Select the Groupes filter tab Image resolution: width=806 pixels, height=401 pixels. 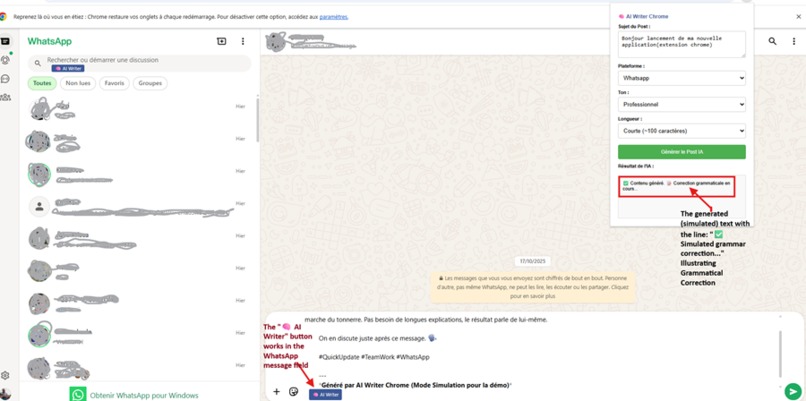tap(150, 83)
